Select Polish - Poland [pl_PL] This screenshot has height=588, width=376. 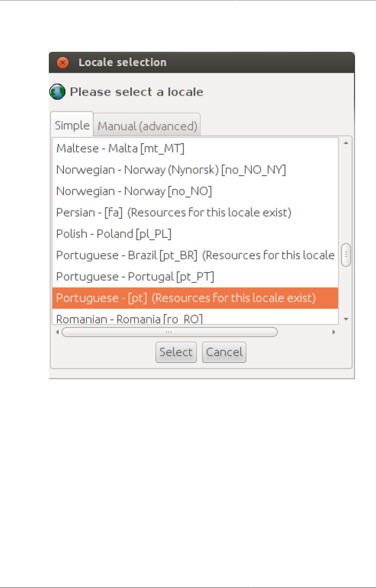click(114, 234)
